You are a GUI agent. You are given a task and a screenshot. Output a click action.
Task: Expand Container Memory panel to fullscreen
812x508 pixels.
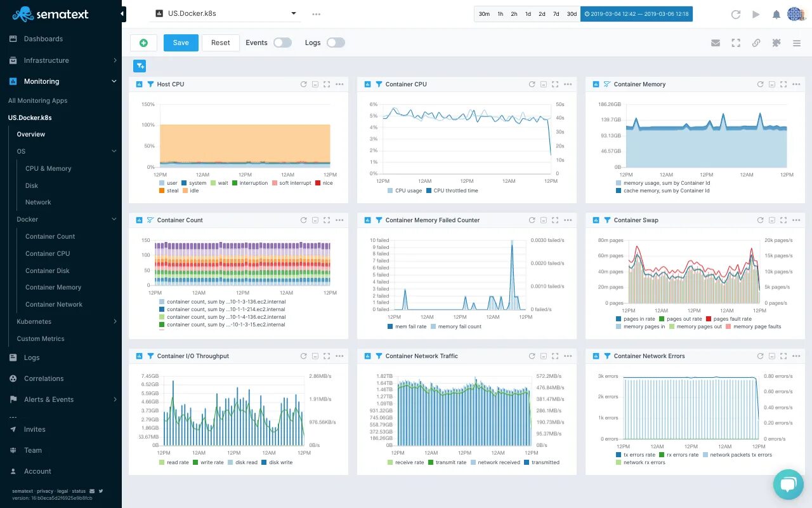click(x=783, y=84)
